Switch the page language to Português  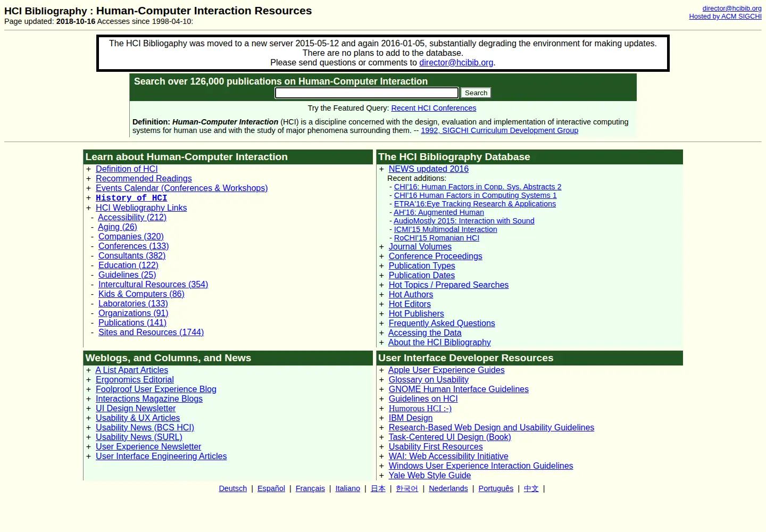tap(496, 488)
